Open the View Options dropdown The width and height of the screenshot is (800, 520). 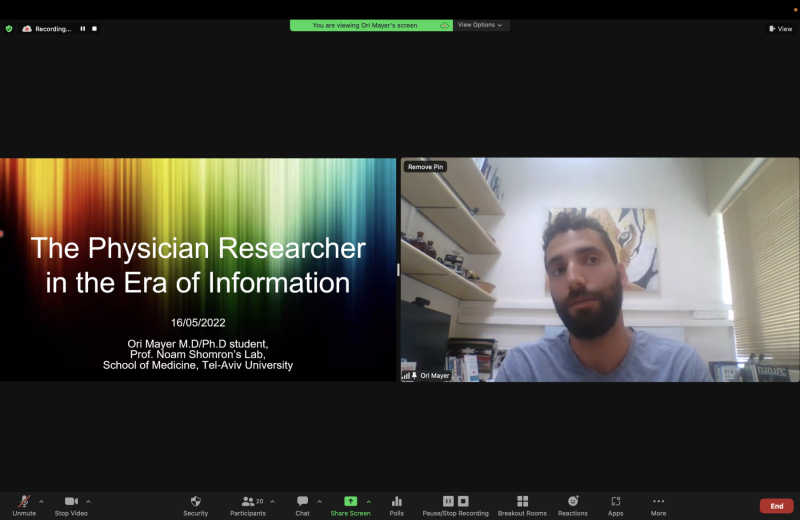[480, 24]
